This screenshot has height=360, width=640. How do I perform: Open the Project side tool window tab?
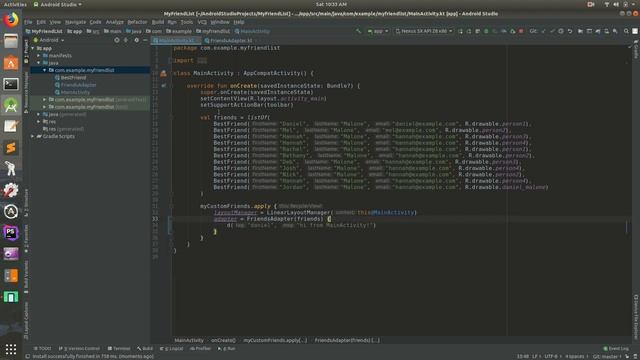tap(27, 51)
